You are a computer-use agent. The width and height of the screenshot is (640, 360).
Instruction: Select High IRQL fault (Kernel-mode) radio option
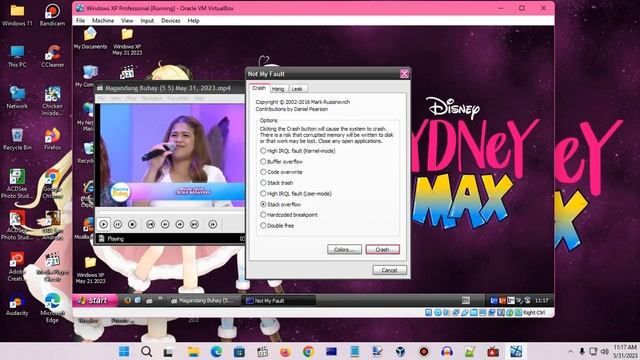tap(298, 151)
